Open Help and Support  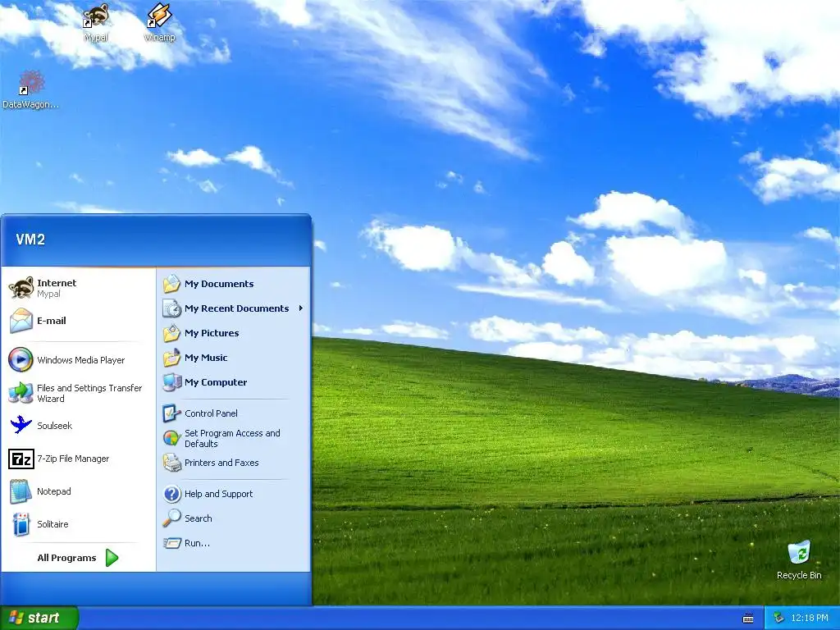tap(233, 494)
